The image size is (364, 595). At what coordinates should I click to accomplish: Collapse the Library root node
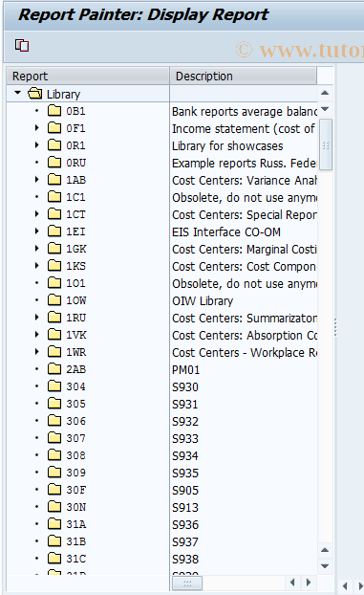pyautogui.click(x=17, y=93)
